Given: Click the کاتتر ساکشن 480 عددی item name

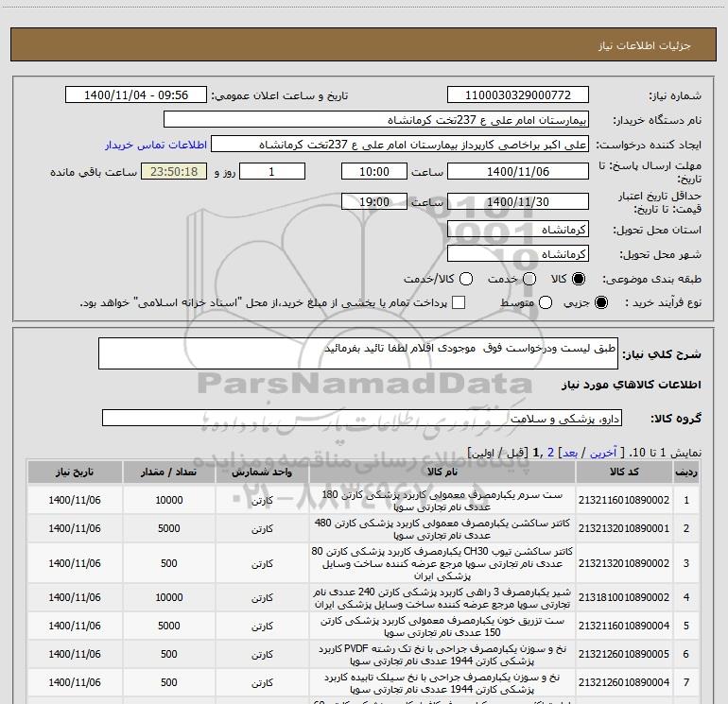Looking at the screenshot, I should tap(442, 528).
